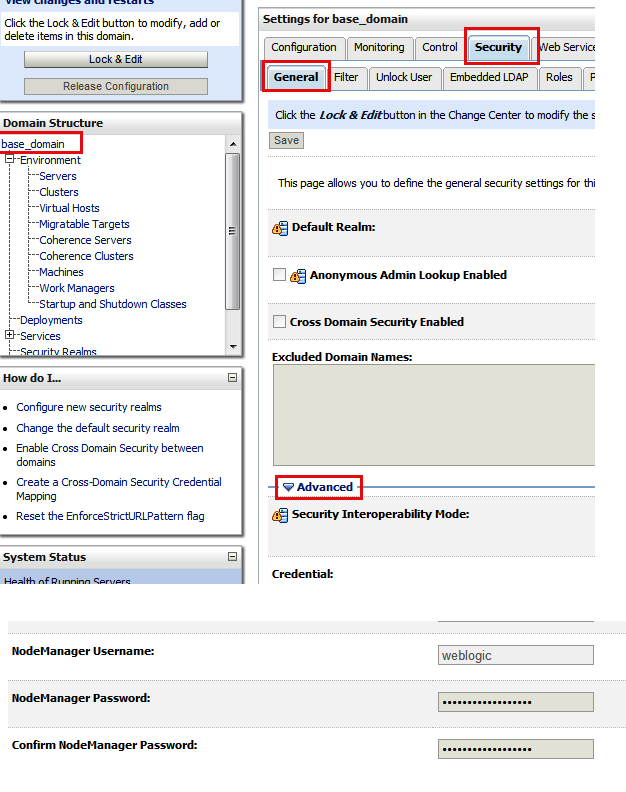Image resolution: width=626 pixels, height=792 pixels.
Task: Open Change the default security realm link
Action: click(x=98, y=428)
